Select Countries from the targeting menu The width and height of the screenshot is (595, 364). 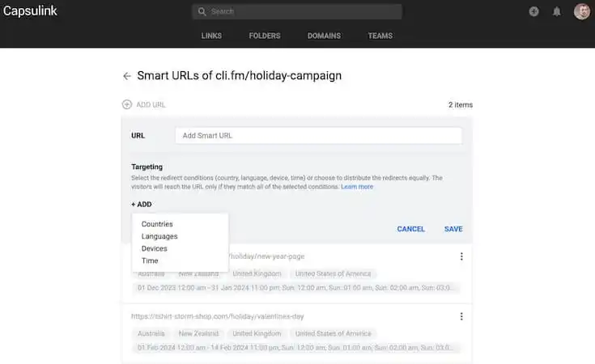click(157, 224)
